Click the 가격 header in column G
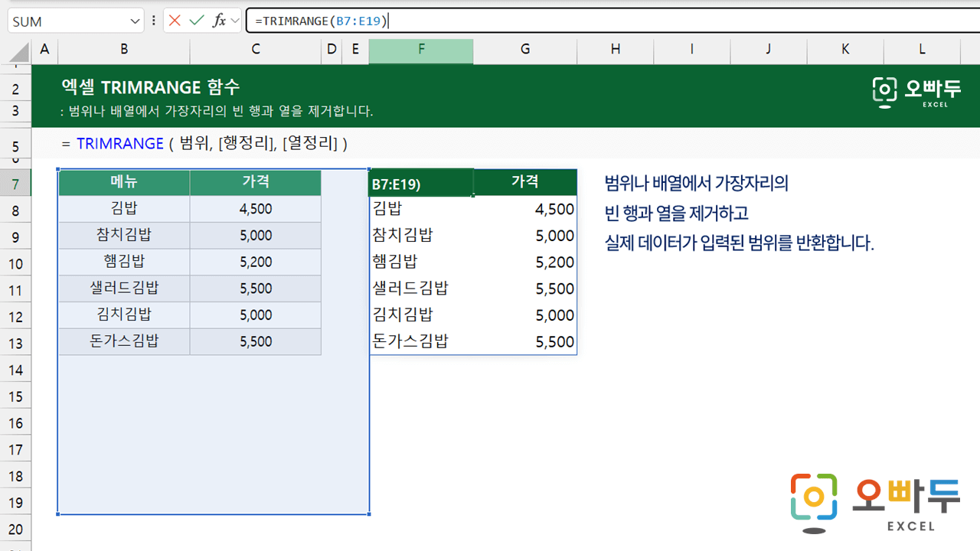Screen dimensions: 980x551 525,182
